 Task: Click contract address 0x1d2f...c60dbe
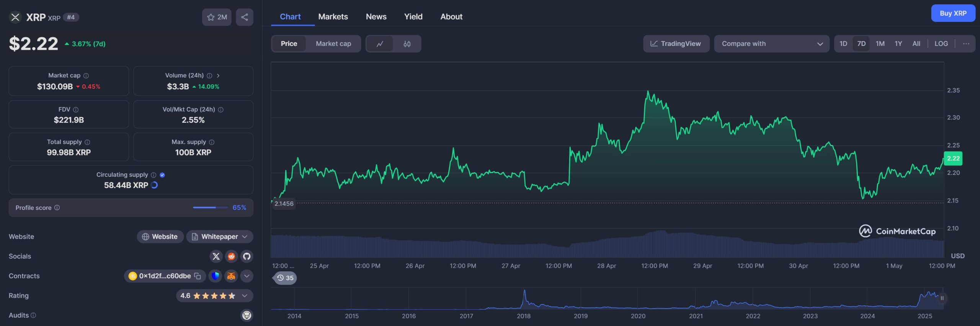tap(165, 276)
